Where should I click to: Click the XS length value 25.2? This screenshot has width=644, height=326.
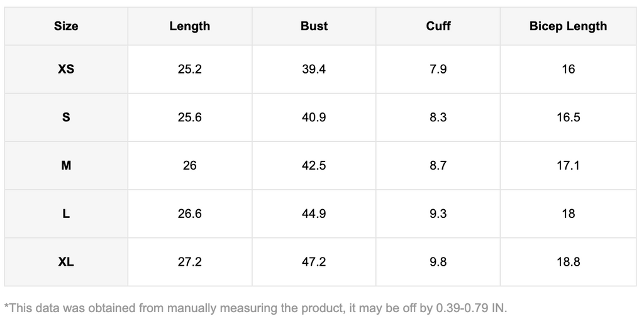(x=189, y=69)
